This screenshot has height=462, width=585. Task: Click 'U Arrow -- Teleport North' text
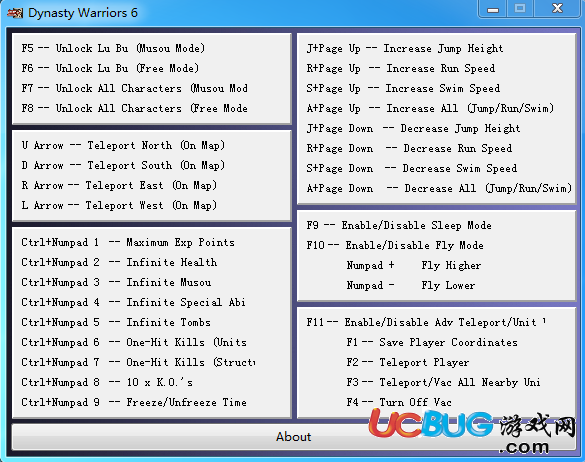[x=123, y=145]
